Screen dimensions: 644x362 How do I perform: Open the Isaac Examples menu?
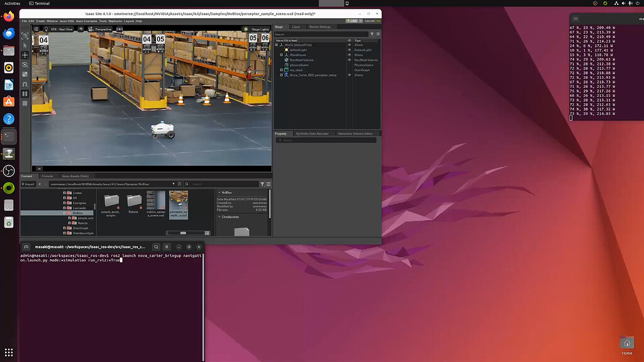pyautogui.click(x=87, y=21)
